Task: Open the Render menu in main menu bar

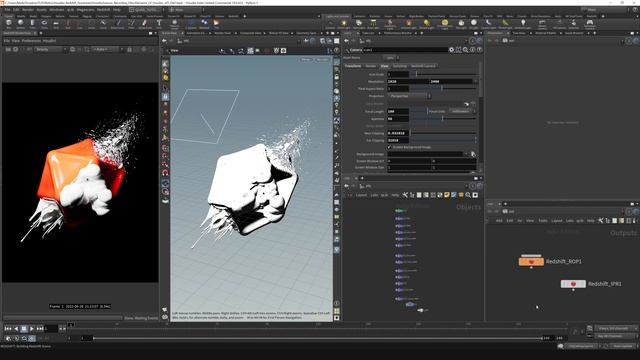Action: (x=28, y=9)
